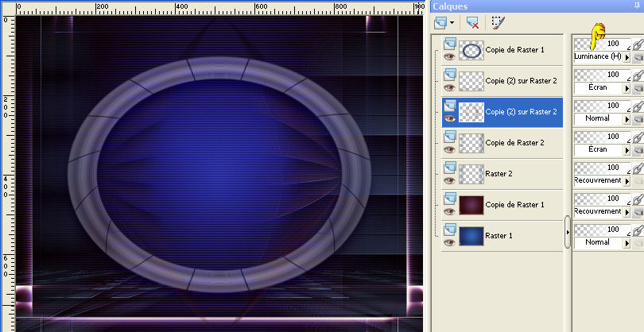Select the top Copie de Raster 1 layer name
Screen dimensions: 644x332
pos(514,50)
